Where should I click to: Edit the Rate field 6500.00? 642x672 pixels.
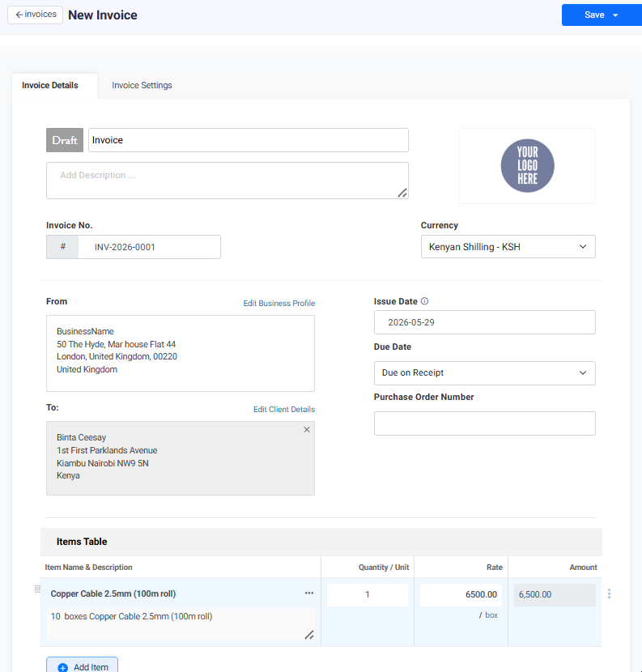tap(461, 594)
